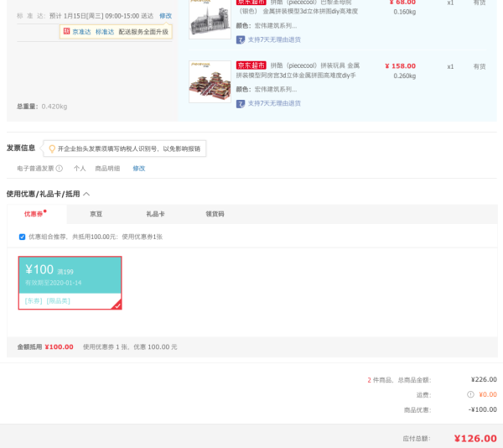Click 支持7天无理由退货 under ¥68.00 item

(274, 39)
